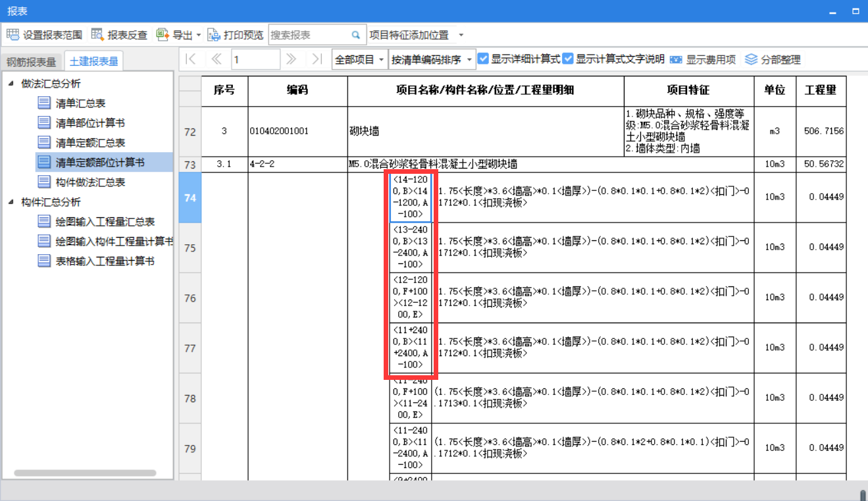This screenshot has width=868, height=501.
Task: Open the 全部项目 dropdown
Action: tap(360, 59)
